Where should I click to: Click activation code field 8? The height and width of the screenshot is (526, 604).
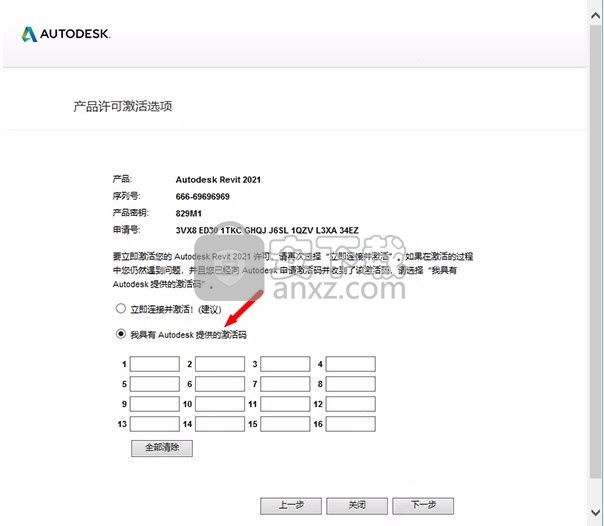tap(351, 384)
